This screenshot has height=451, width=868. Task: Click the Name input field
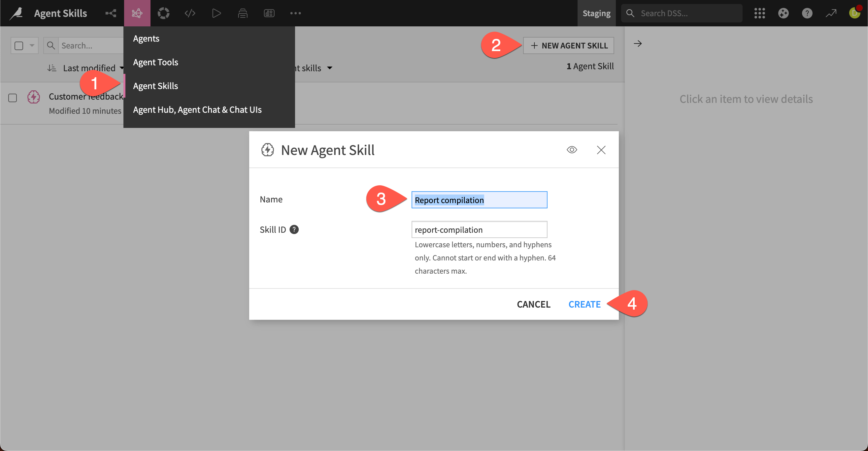tap(479, 200)
